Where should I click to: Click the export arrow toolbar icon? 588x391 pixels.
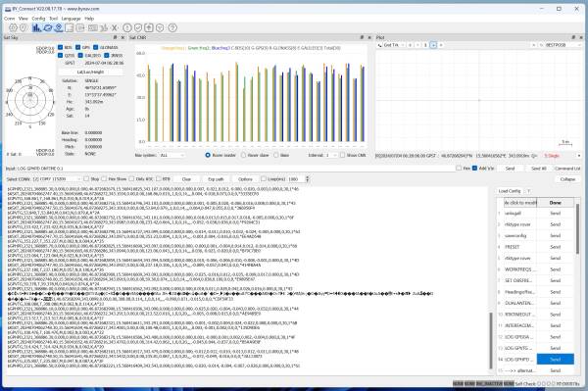tap(80, 27)
